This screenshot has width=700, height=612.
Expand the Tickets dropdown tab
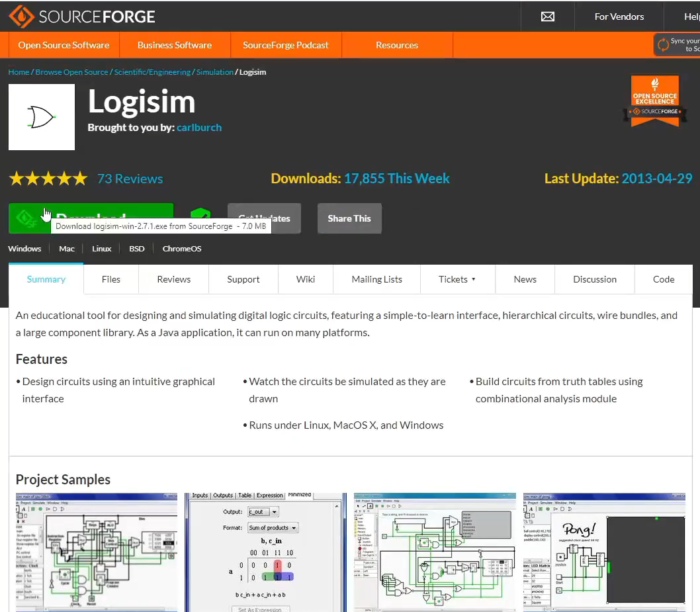click(457, 279)
